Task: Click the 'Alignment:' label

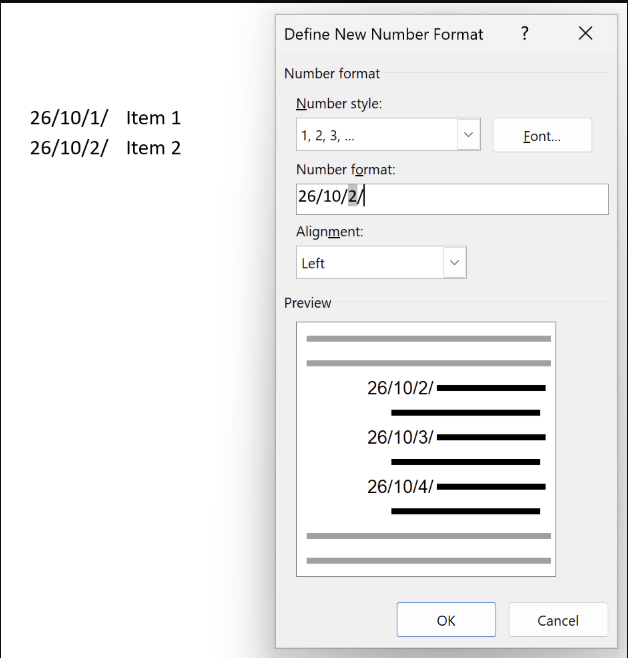Action: coord(330,232)
